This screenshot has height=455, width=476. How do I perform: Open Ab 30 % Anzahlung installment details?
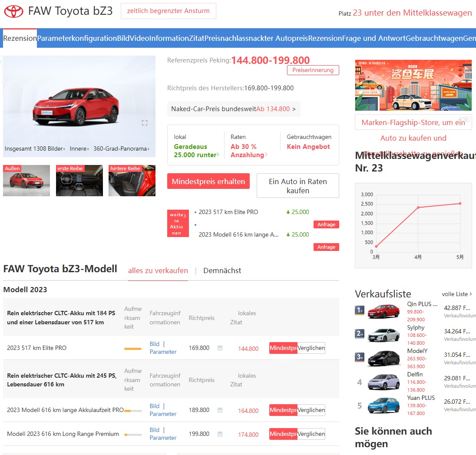249,151
